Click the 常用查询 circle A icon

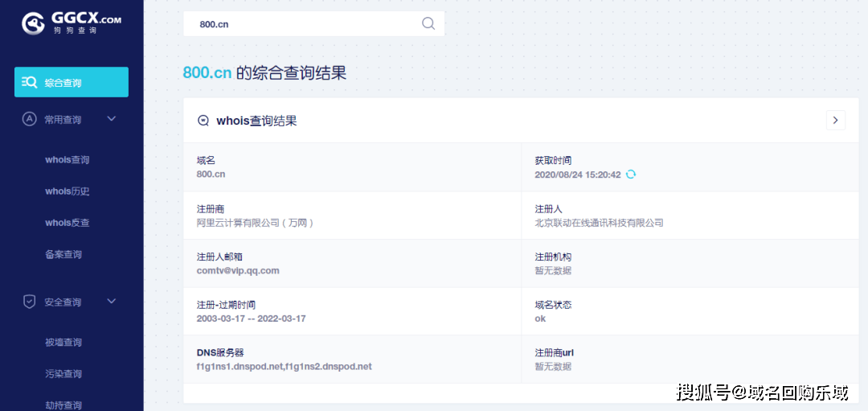[30, 119]
